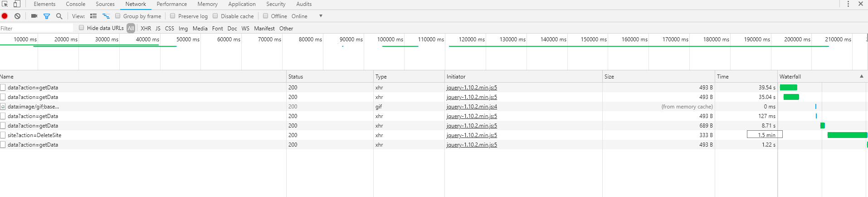Filter requests by Img
The height and width of the screenshot is (197, 868).
tap(183, 28)
